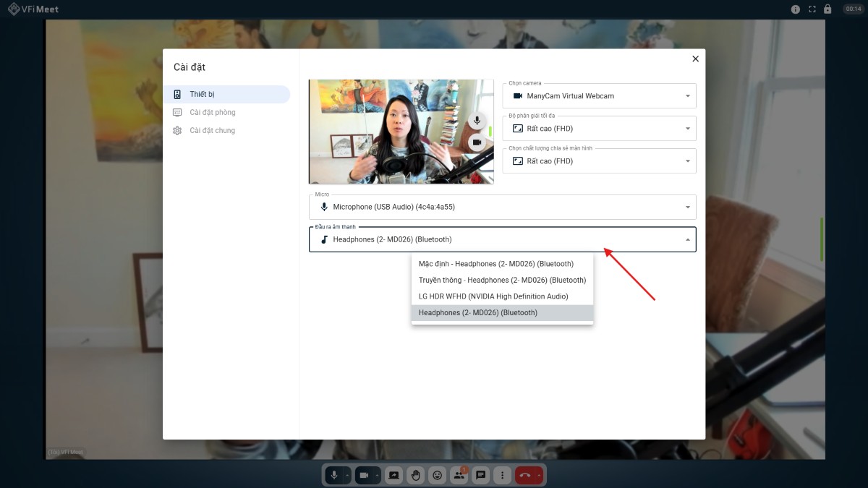Open the 'Độ phân giải tối đa' resolution dropdown

click(x=599, y=129)
